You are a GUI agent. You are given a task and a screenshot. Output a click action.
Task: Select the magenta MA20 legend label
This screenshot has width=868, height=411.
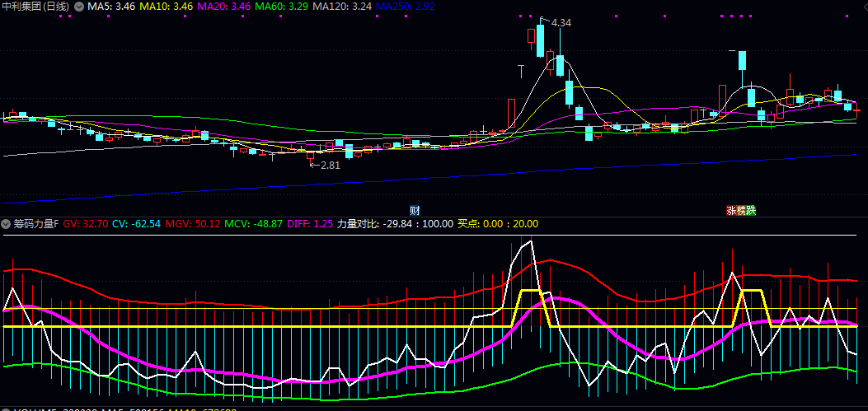pyautogui.click(x=223, y=6)
